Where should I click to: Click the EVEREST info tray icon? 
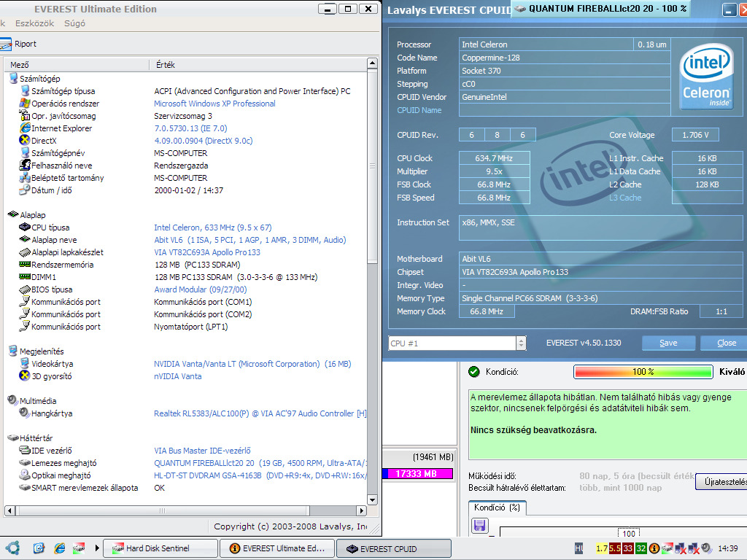tap(654, 548)
